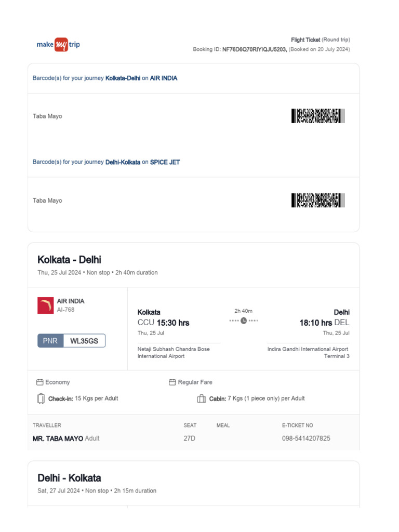
Task: Click the Kolkata-Delhi journey barcode
Action: tap(318, 116)
